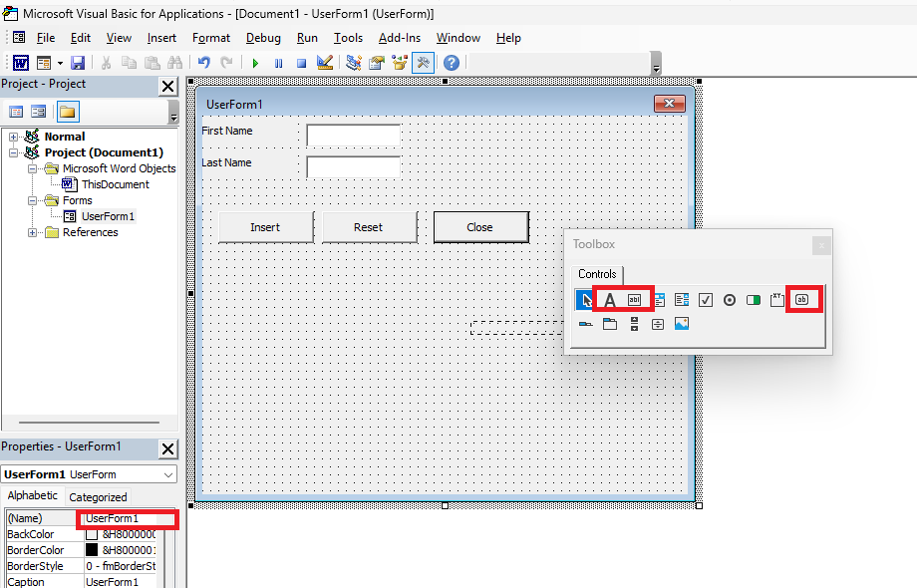Screen dimensions: 917x588
Task: Open the Format menu
Action: (211, 38)
